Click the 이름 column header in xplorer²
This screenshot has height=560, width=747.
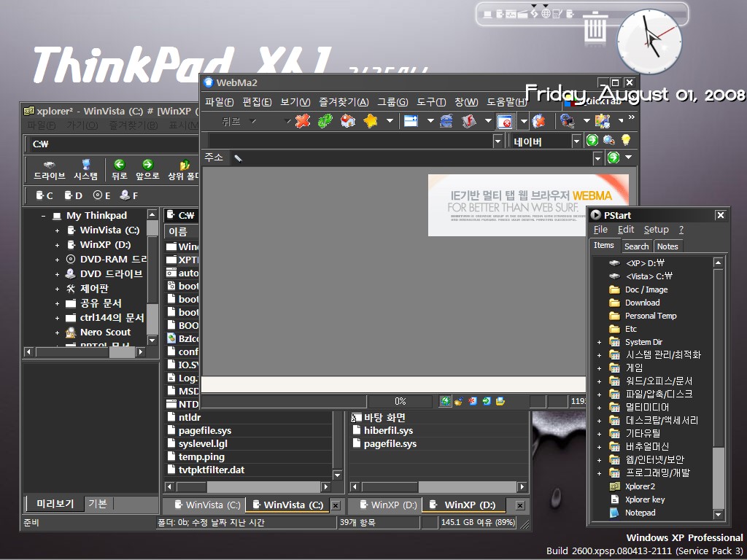point(181,232)
